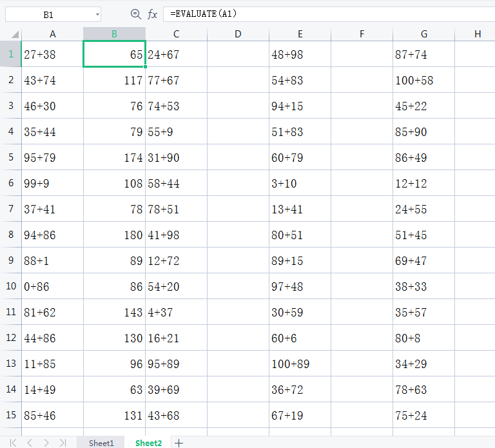Click cell G14 containing 78+63
The width and height of the screenshot is (495, 448).
point(423,389)
